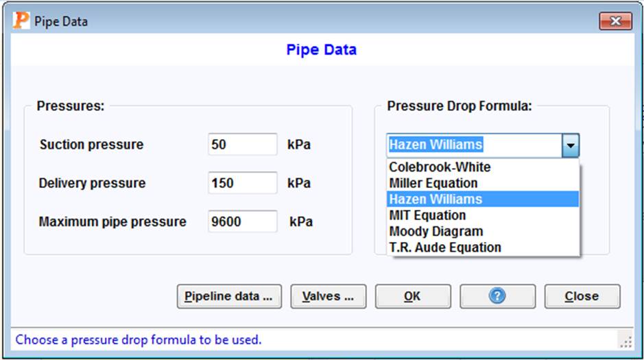This screenshot has height=360, width=644.
Task: Click the status bar hint text
Action: (x=139, y=340)
